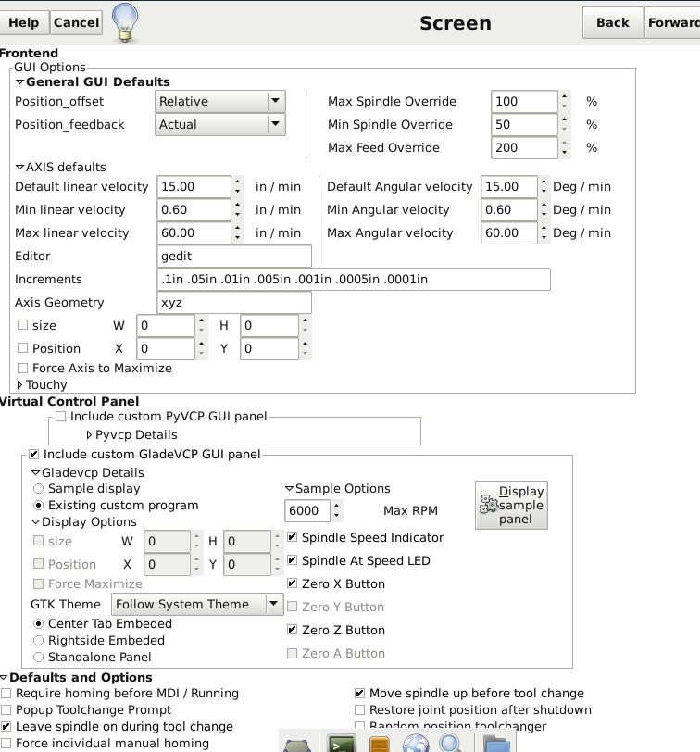Image resolution: width=700 pixels, height=752 pixels.
Task: Open the Position_offset Relative dropdown
Action: tap(220, 101)
